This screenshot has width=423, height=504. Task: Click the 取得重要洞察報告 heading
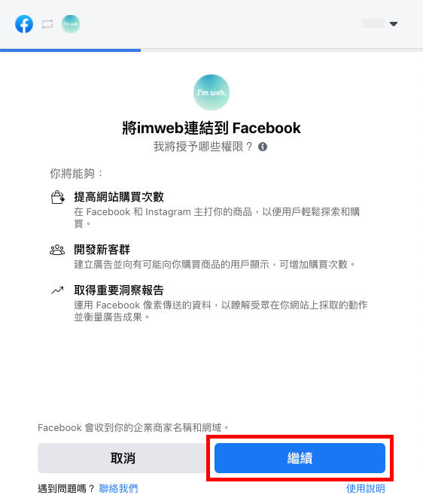click(119, 290)
